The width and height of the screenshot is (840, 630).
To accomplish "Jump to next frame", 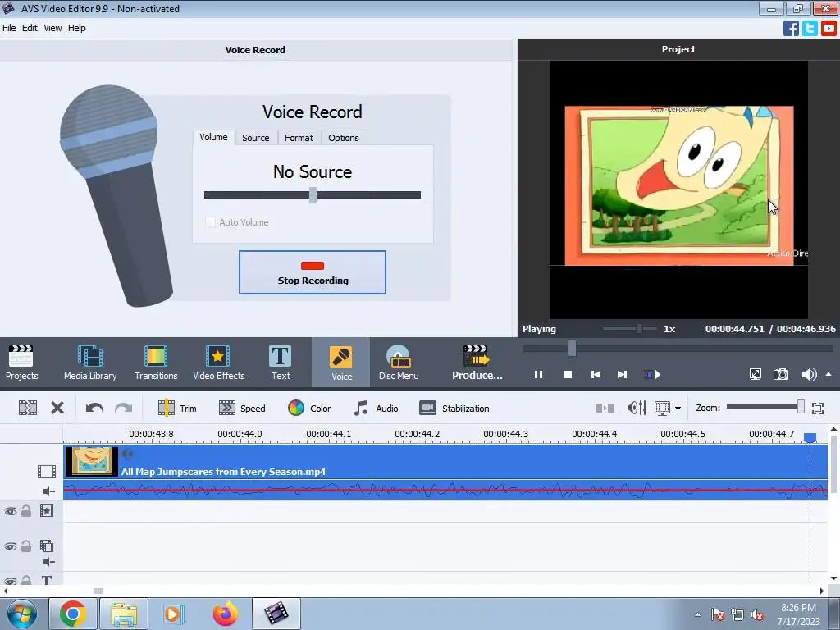I will pyautogui.click(x=622, y=374).
